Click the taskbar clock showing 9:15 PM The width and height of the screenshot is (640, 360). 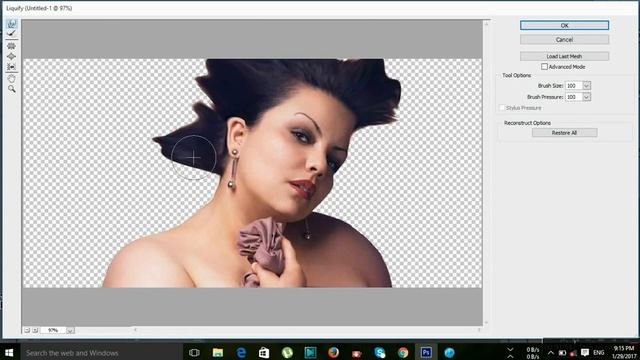pyautogui.click(x=624, y=353)
